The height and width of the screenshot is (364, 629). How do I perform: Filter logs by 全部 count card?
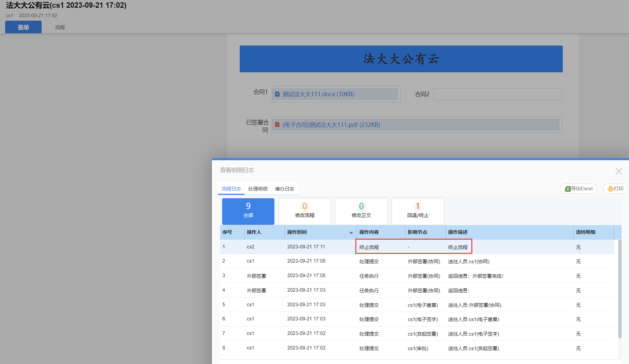[x=248, y=211]
